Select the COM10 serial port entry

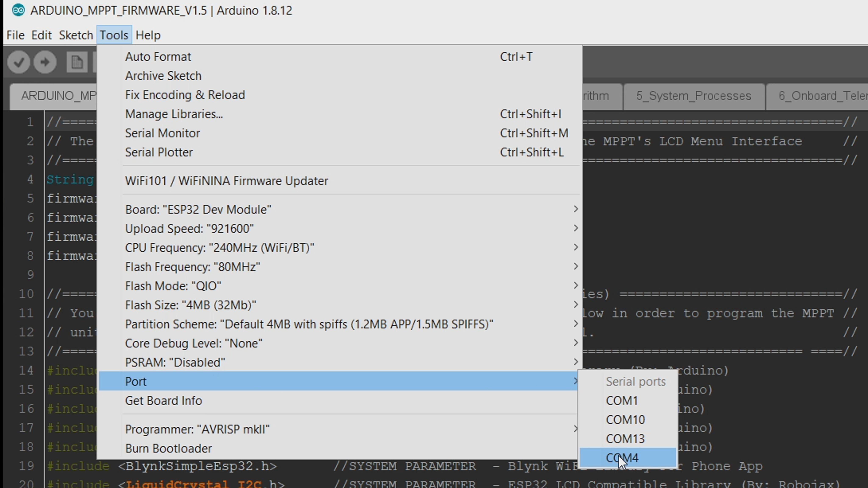pos(625,420)
